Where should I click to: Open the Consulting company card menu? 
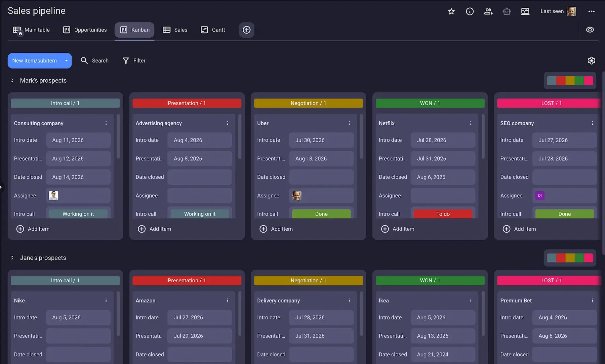(106, 123)
